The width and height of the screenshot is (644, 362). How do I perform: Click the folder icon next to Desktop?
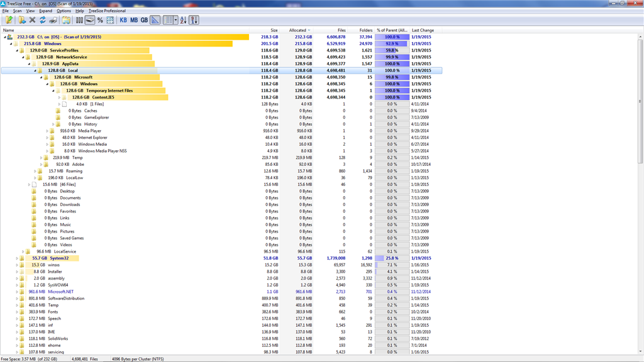(34, 191)
